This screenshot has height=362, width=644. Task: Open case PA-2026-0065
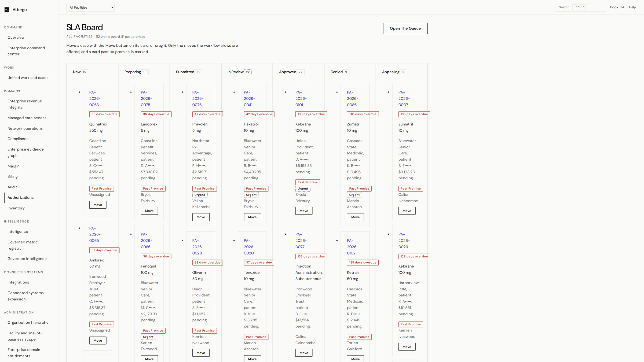click(x=95, y=234)
